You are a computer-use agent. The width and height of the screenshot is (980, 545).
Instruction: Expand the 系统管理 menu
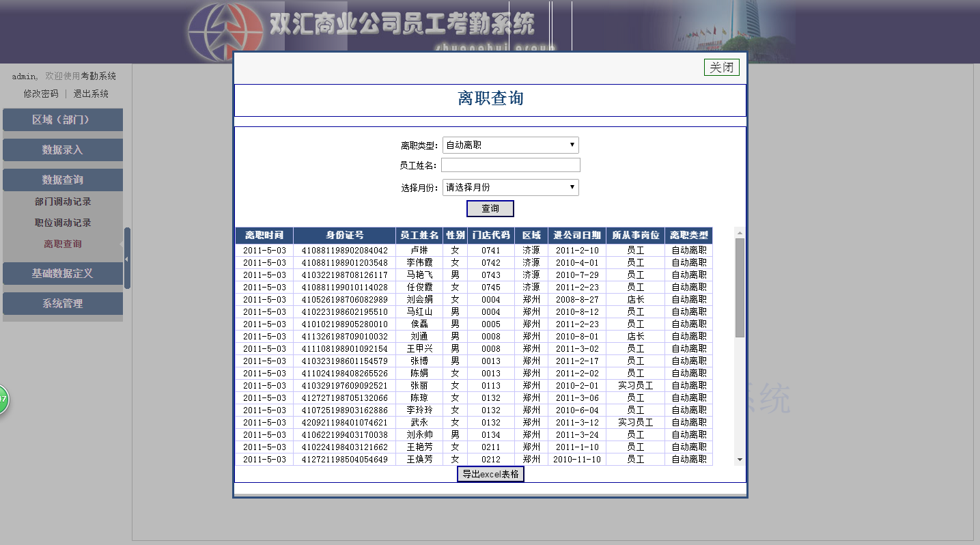(63, 303)
